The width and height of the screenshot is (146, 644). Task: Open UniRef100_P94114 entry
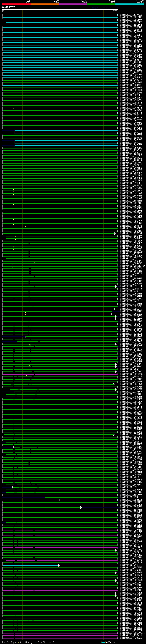(x=131, y=161)
